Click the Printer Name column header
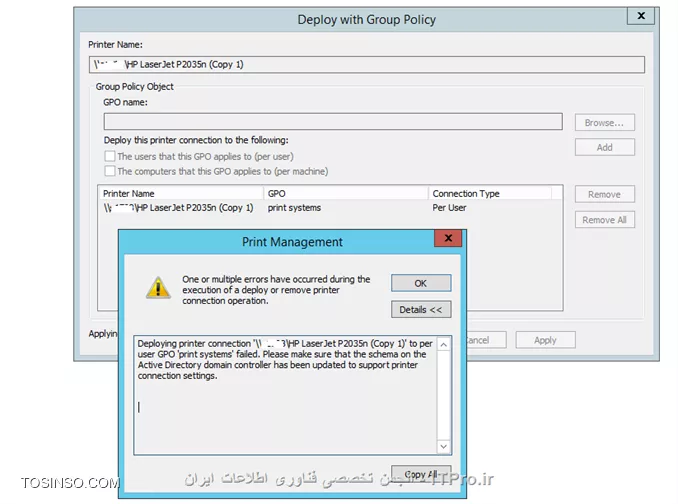 [x=181, y=193]
